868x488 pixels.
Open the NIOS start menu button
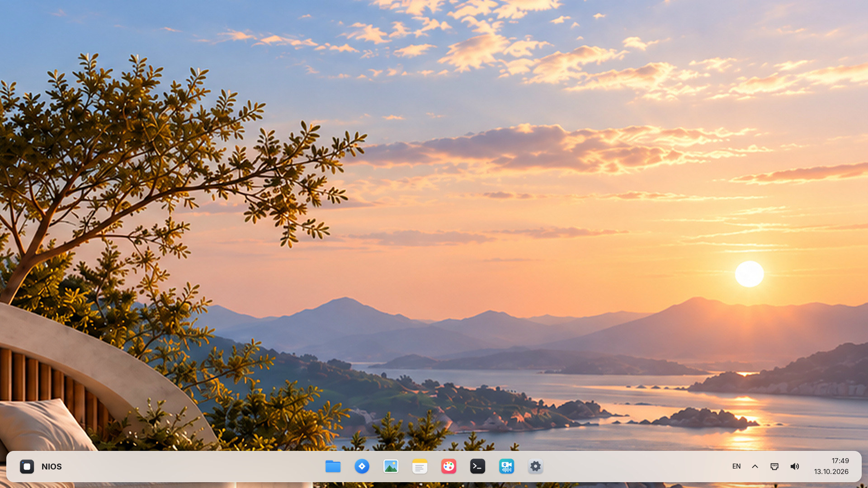(x=41, y=466)
